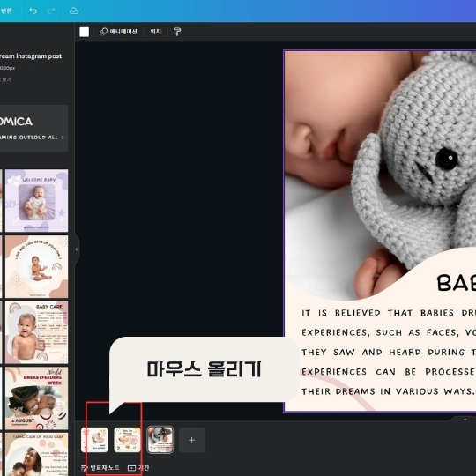Click the cloud save status icon
Screen dimensions: 476x476
pos(74,11)
